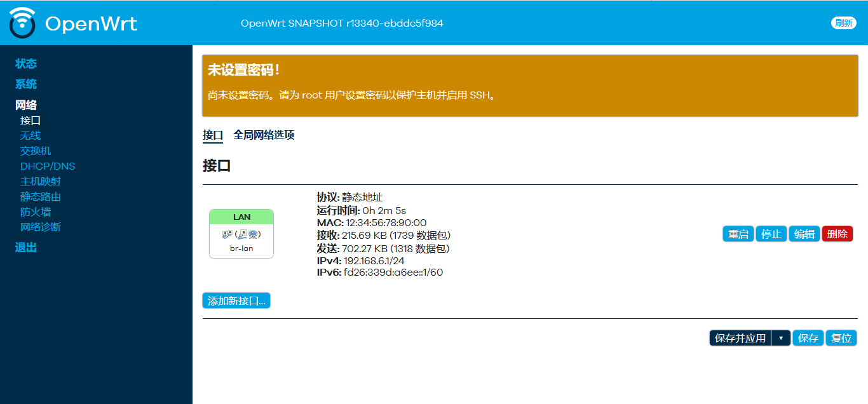Expand the 系统 menu section
The height and width of the screenshot is (404, 868).
pyautogui.click(x=26, y=84)
